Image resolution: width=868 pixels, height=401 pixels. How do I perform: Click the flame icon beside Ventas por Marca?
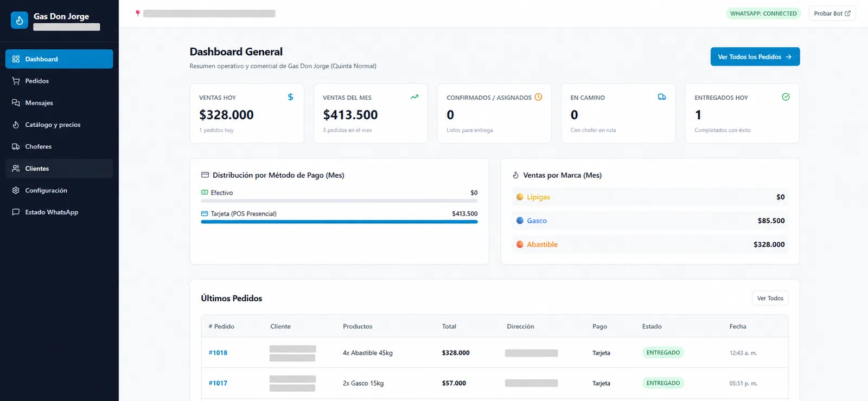click(515, 175)
